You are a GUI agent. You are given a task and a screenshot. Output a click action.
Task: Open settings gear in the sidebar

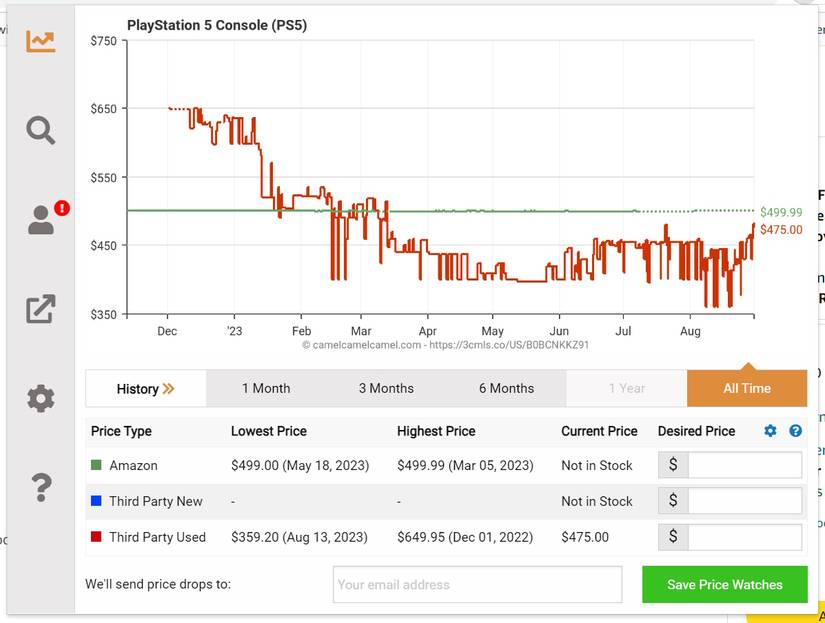click(41, 399)
